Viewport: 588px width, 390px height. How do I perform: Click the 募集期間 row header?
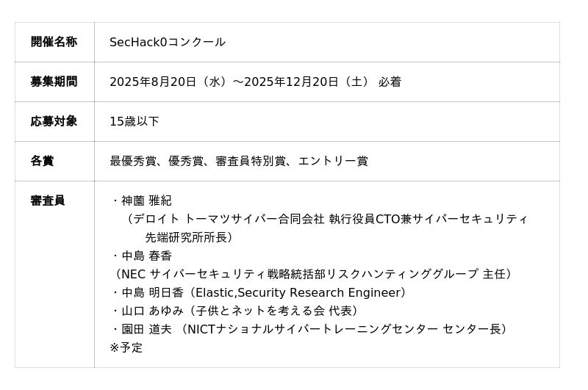click(54, 82)
